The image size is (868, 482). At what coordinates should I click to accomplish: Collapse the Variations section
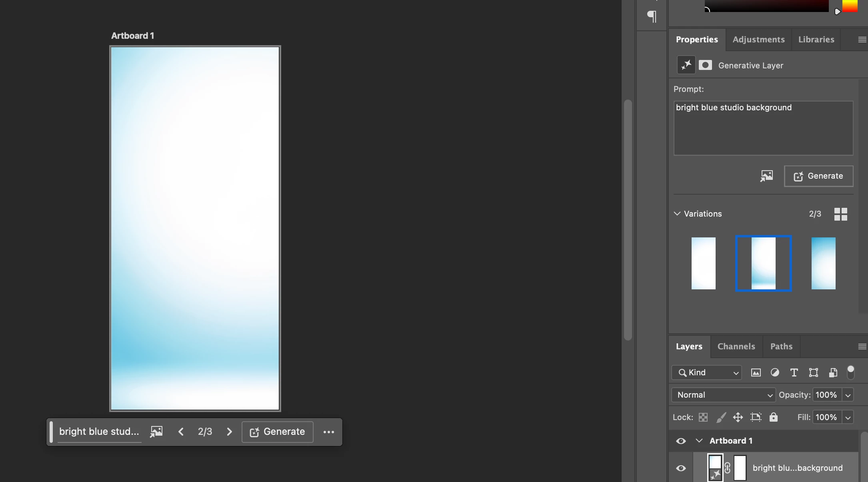click(x=677, y=214)
